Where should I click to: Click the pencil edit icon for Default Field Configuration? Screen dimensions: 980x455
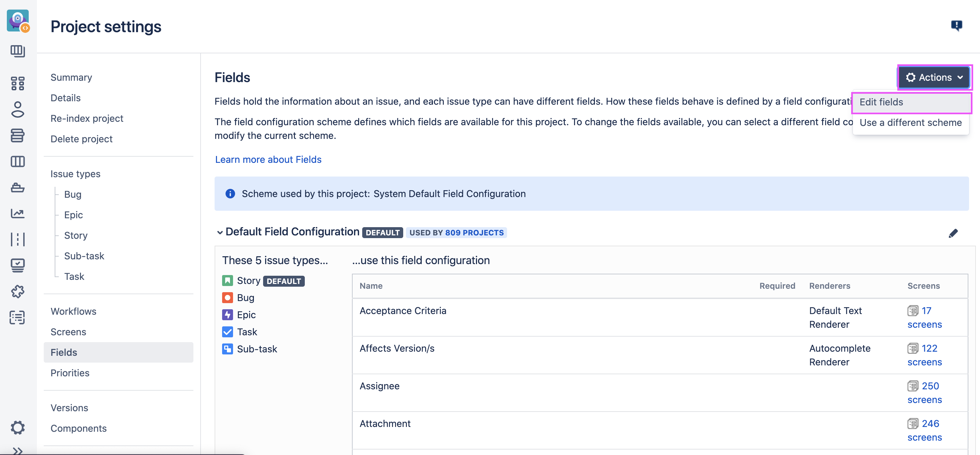pos(953,233)
